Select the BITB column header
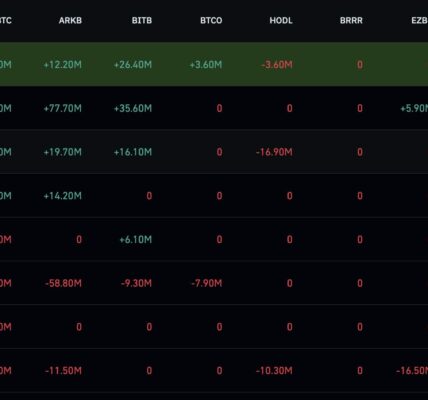The width and height of the screenshot is (428, 400). coord(142,20)
